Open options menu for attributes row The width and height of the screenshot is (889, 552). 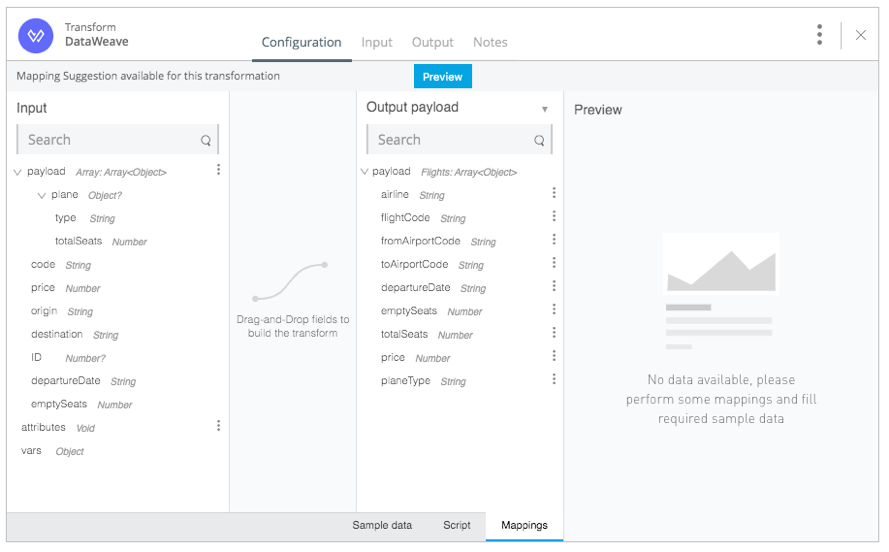tap(218, 426)
